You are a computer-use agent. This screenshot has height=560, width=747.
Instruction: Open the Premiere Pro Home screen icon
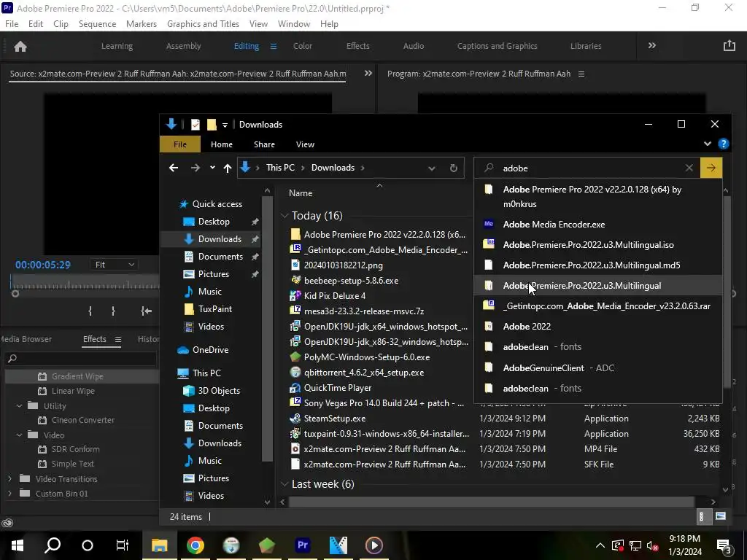coord(20,46)
